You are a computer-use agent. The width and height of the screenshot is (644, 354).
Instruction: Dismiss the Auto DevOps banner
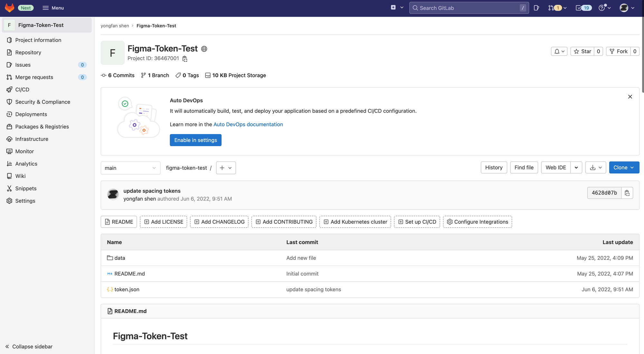pyautogui.click(x=630, y=97)
